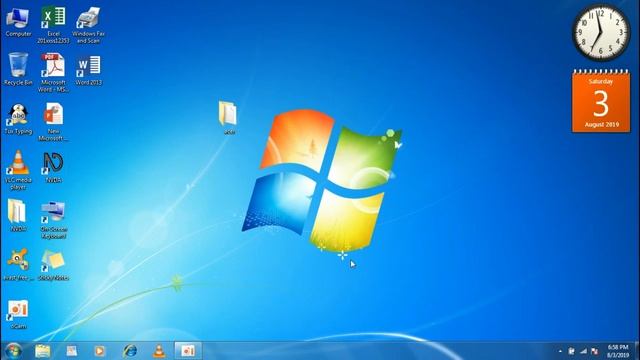Open Windows Media Player from taskbar
This screenshot has width=640, height=360.
tap(99, 351)
